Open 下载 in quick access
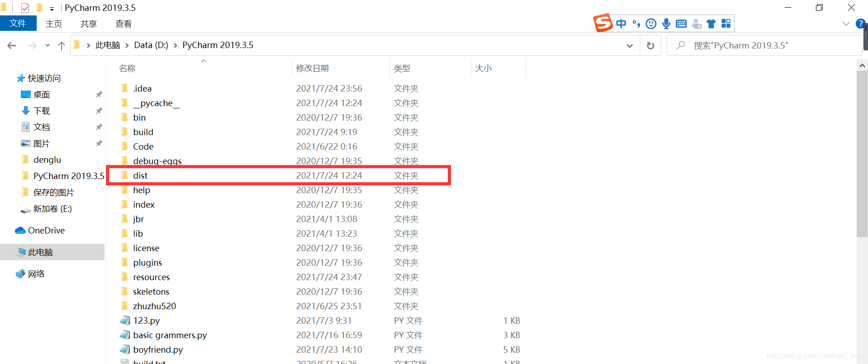868x364 pixels. (x=41, y=111)
